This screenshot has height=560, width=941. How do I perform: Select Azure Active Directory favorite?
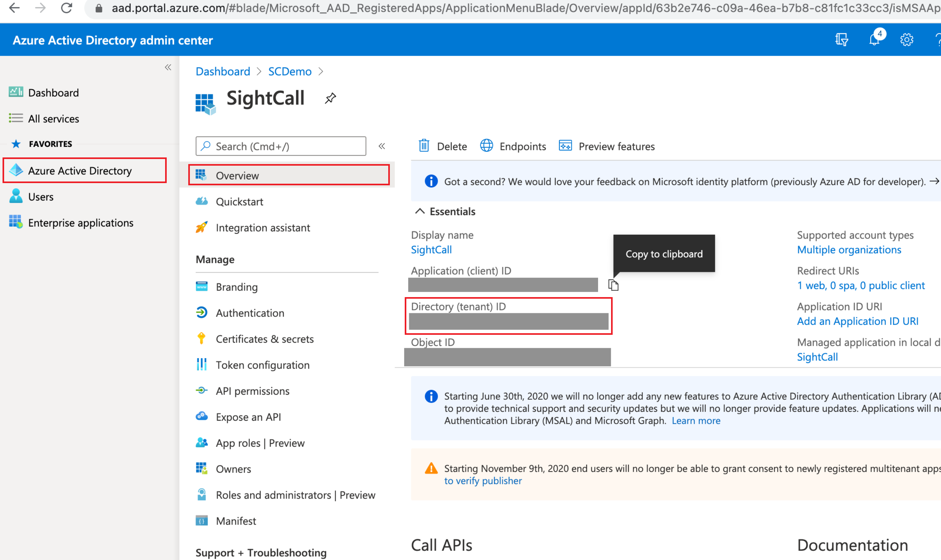(85, 171)
